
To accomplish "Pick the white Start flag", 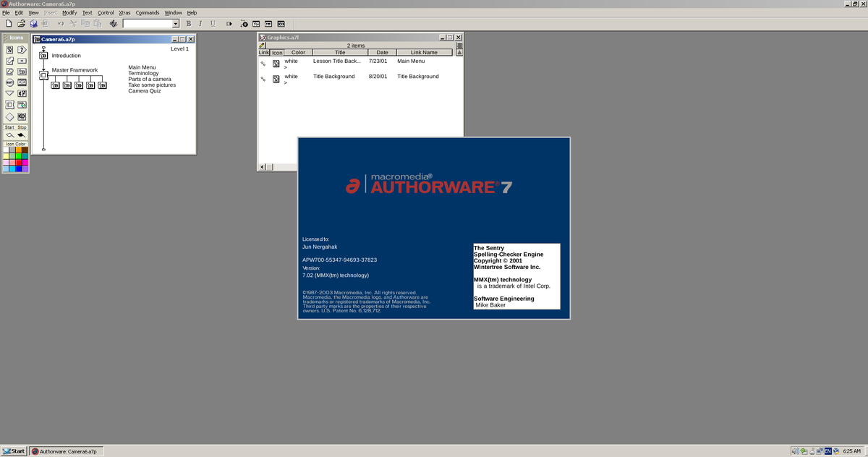I will point(9,135).
